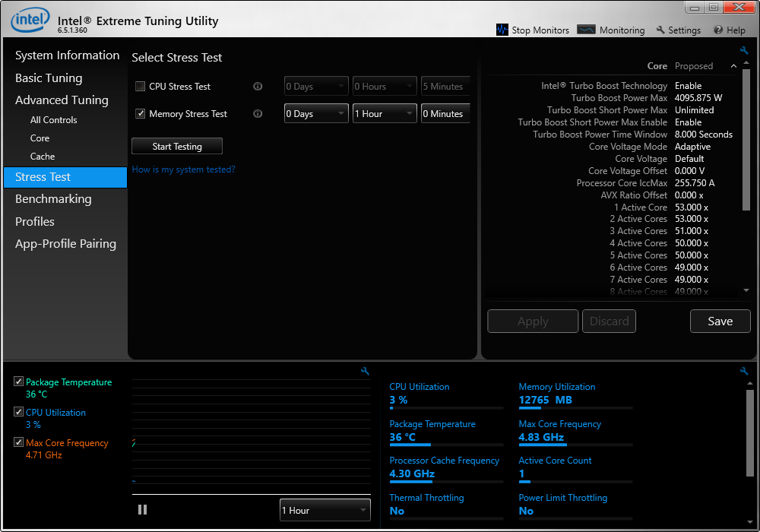The width and height of the screenshot is (760, 532).
Task: Click the Intel Turbo Boost Technology Enable value
Action: tap(688, 86)
